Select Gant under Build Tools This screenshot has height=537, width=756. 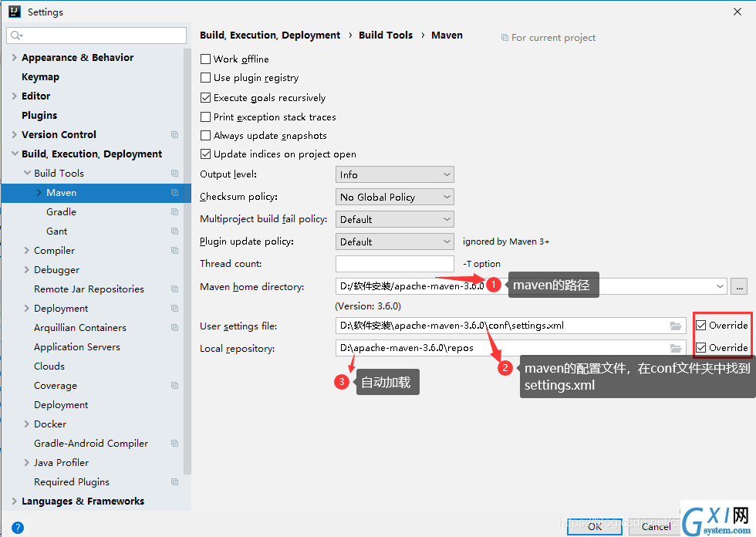pos(57,231)
